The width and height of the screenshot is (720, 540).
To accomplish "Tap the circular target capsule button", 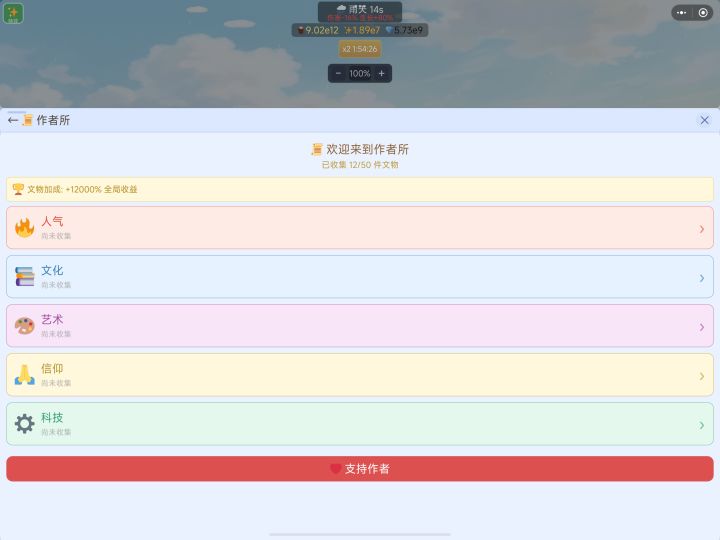I will (x=703, y=13).
